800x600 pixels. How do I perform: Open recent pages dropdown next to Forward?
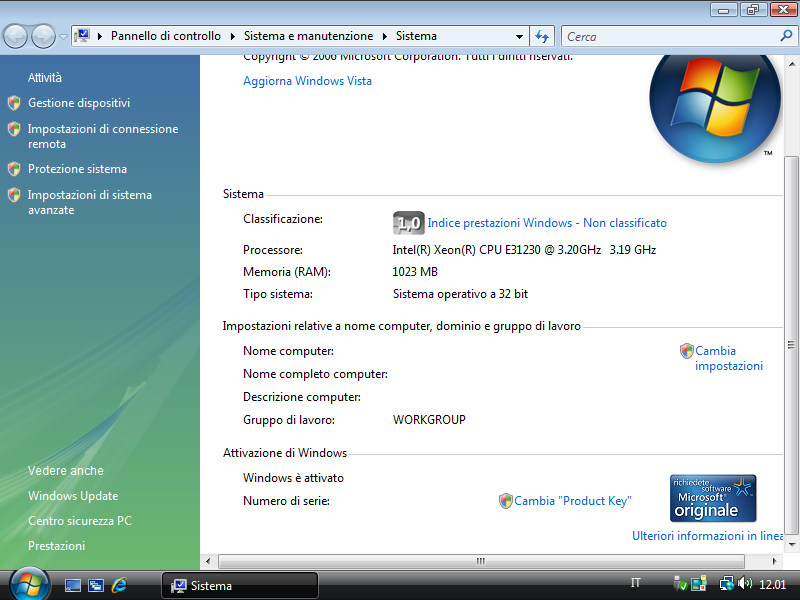pyautogui.click(x=63, y=37)
